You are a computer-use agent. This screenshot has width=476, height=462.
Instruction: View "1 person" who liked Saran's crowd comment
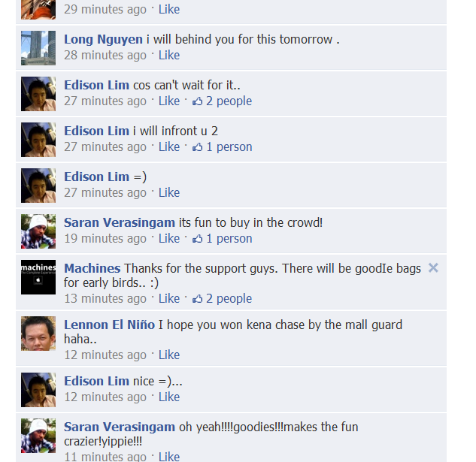(229, 239)
